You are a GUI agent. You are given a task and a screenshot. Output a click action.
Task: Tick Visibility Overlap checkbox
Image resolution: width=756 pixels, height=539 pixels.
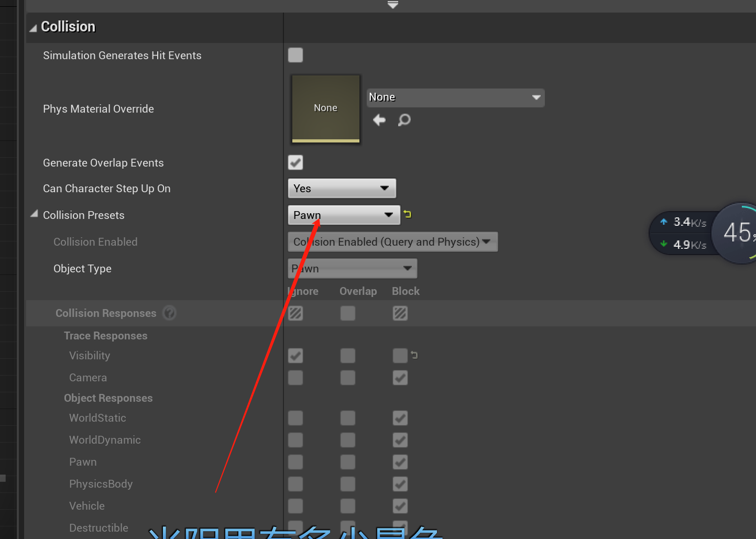click(x=348, y=356)
